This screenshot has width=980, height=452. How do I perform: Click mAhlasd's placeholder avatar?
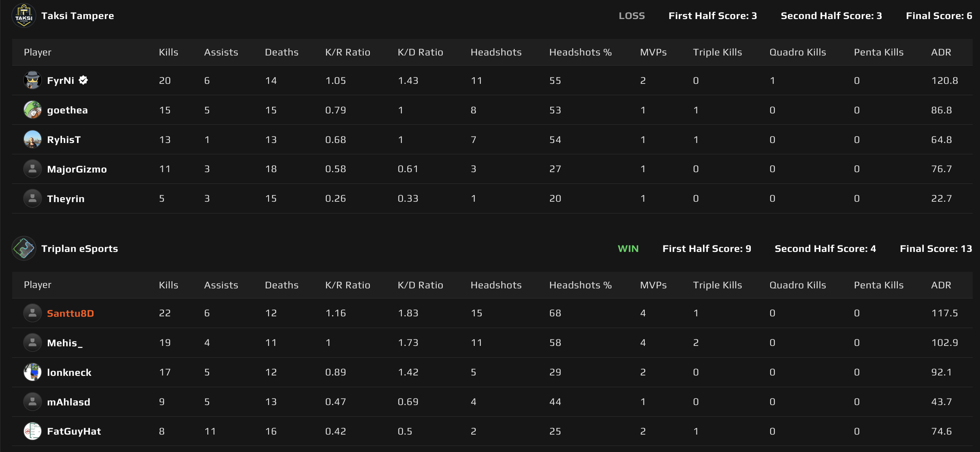point(33,401)
